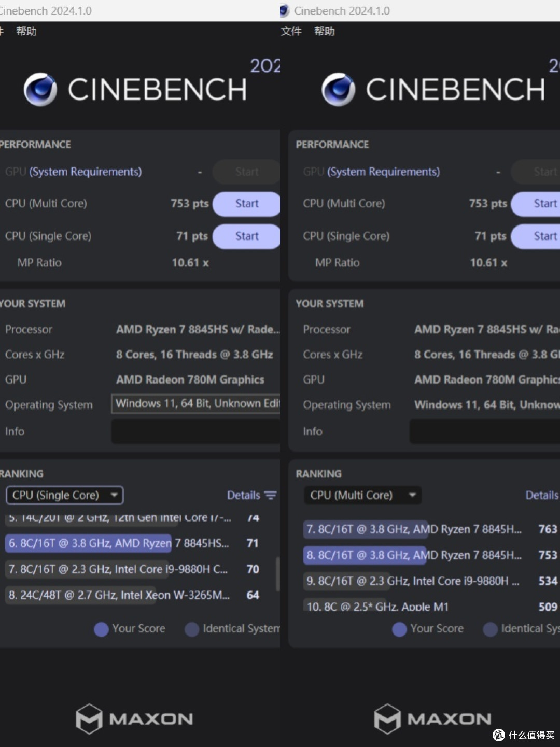Click Operating System field in left window
This screenshot has height=747, width=560.
pos(196,404)
